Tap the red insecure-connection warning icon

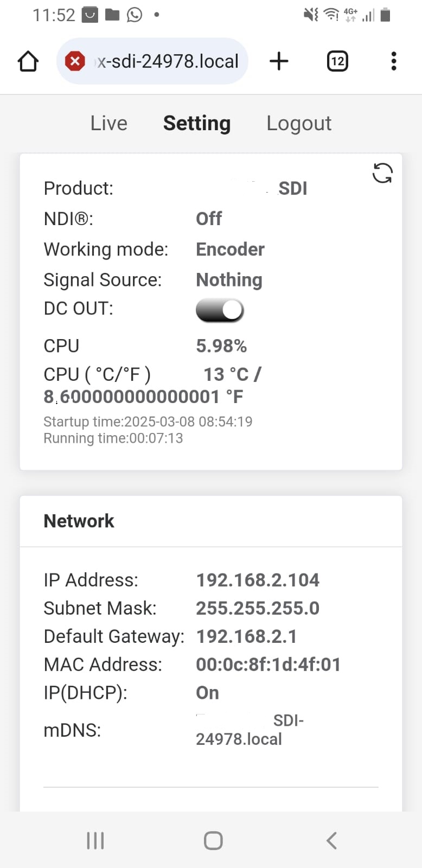click(x=75, y=61)
